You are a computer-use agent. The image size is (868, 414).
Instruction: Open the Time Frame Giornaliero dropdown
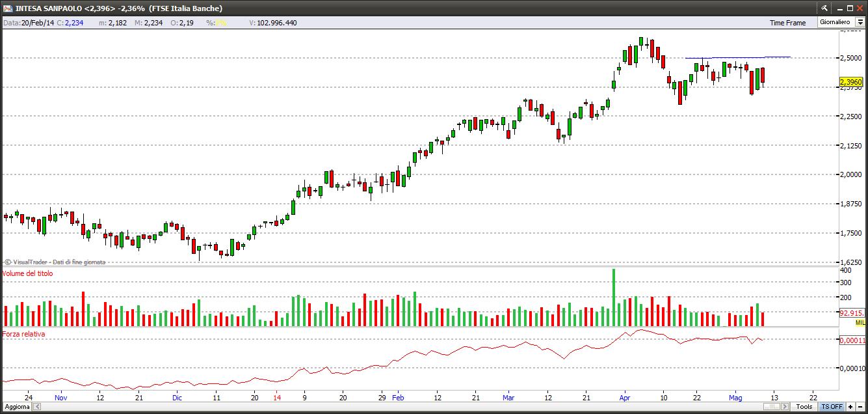click(841, 22)
